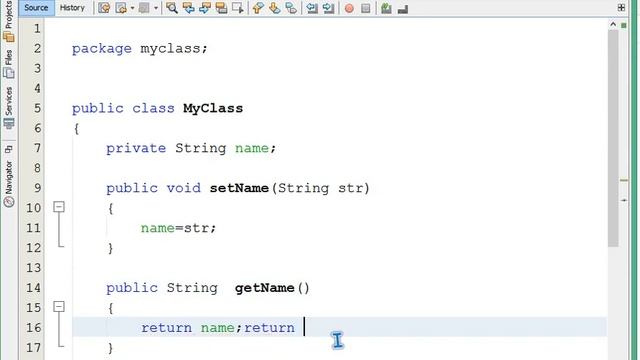The height and width of the screenshot is (360, 640).
Task: Click the Projects panel icon in sidebar
Action: [x=9, y=37]
